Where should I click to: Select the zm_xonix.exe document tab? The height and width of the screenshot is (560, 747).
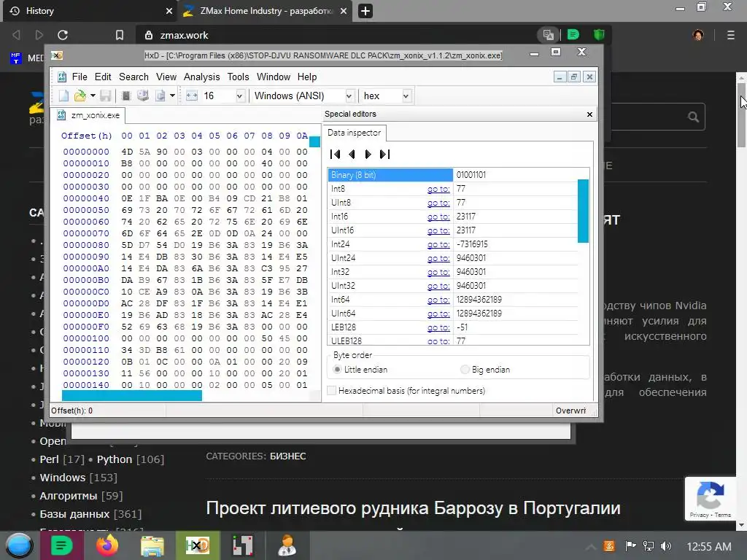click(x=88, y=115)
